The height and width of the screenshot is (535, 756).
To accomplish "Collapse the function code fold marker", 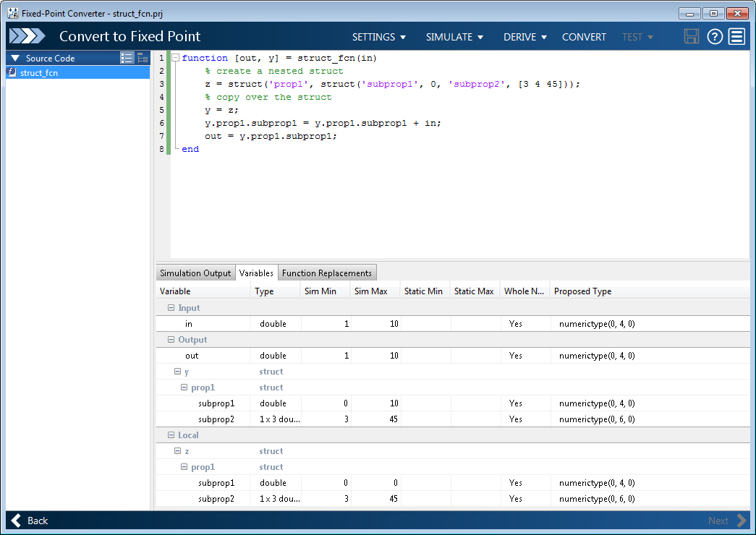I will [x=175, y=58].
